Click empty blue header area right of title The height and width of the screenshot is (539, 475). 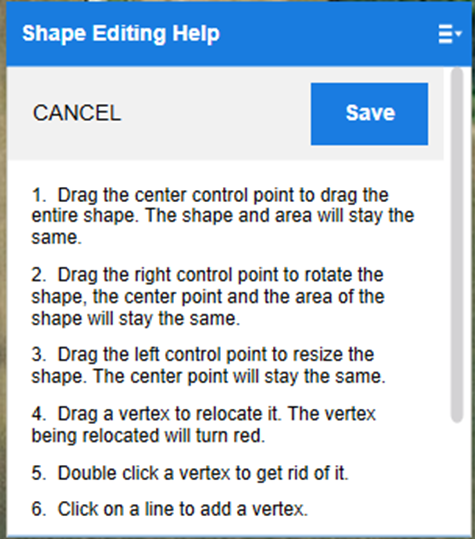tap(327, 34)
